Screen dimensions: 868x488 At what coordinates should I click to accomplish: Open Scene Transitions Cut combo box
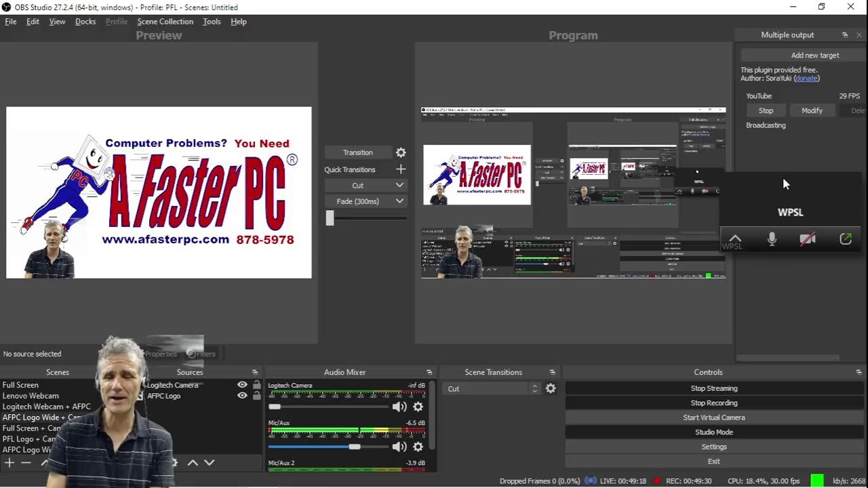point(492,388)
